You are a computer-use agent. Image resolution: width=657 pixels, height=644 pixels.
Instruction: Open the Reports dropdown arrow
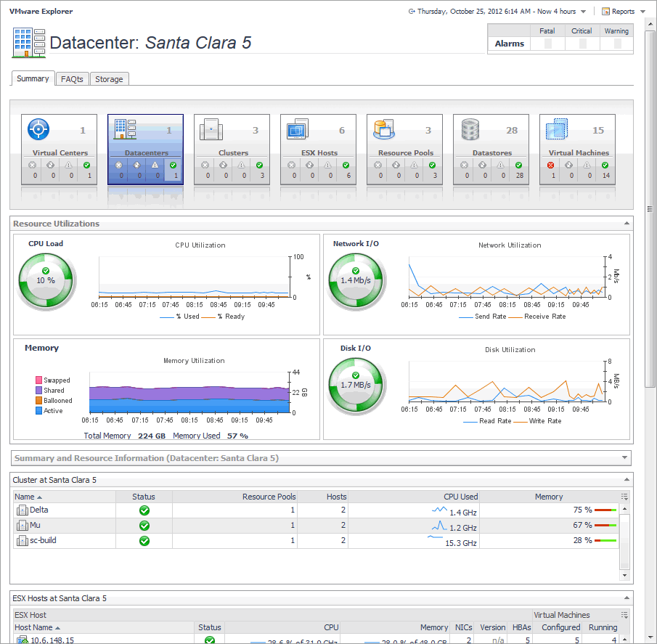coord(642,12)
